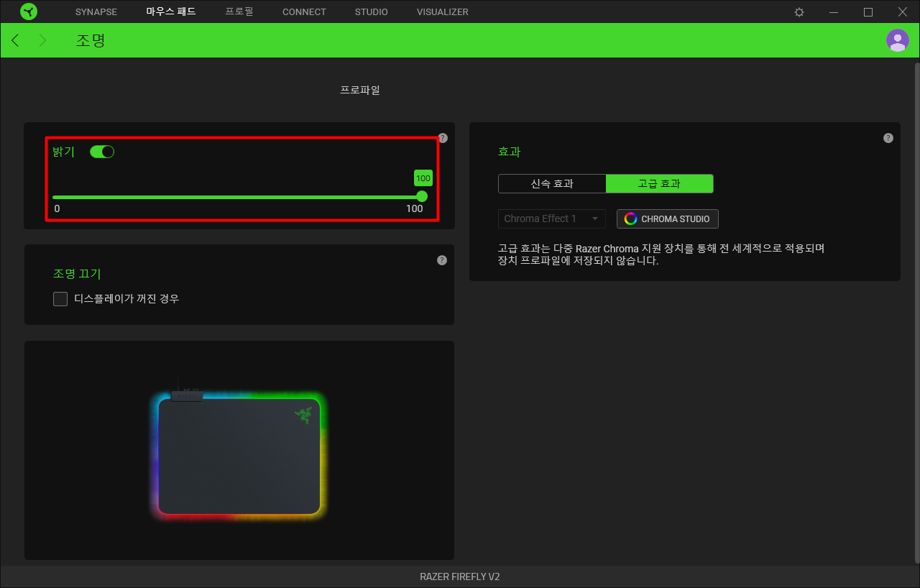Open the SYNAPSE tab
Screen dimensions: 920x588
(x=96, y=12)
